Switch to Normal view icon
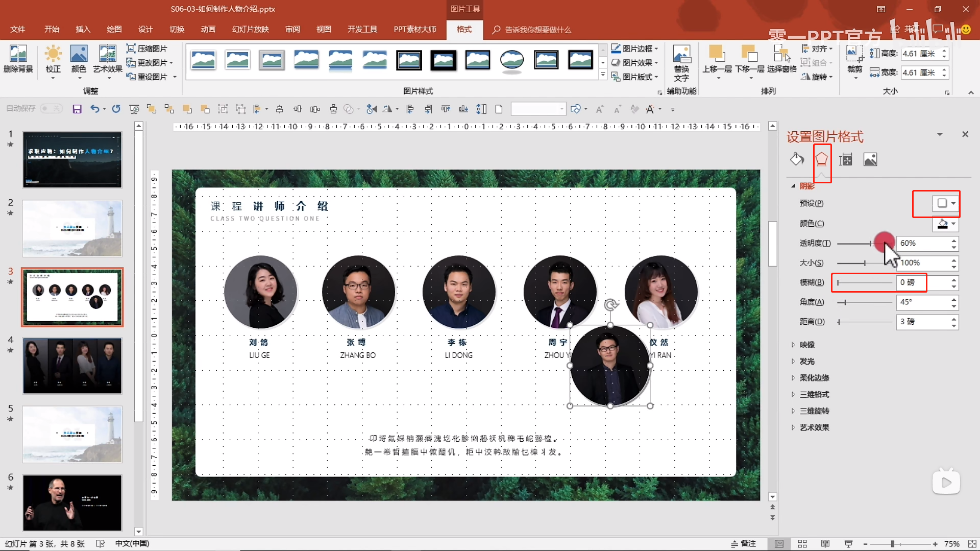Screen dimensions: 980x551 tap(779, 544)
